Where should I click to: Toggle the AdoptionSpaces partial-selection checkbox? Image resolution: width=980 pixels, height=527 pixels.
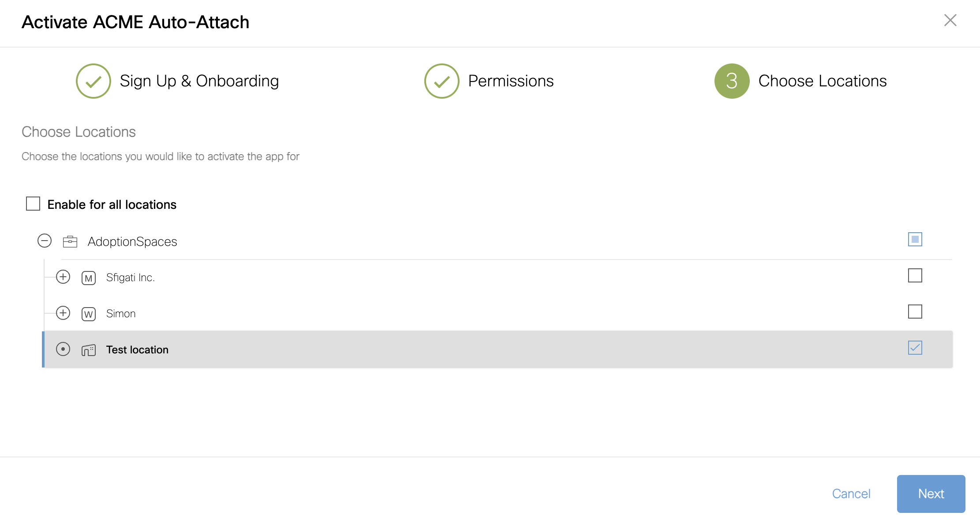915,240
